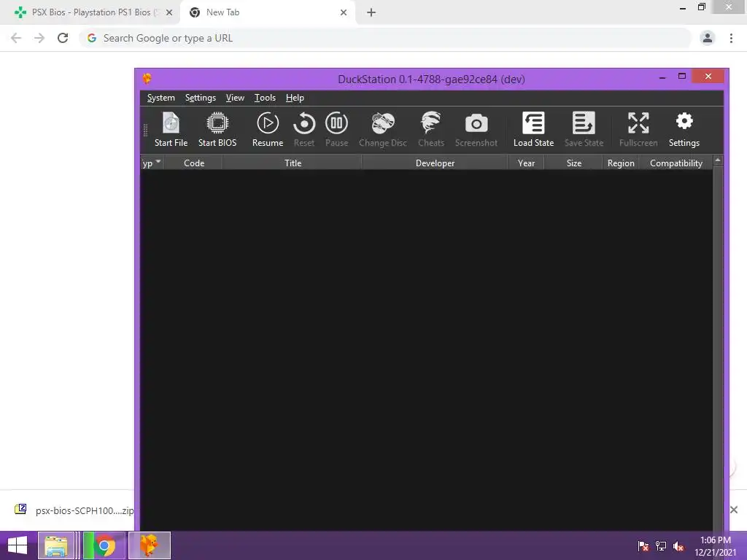This screenshot has height=560, width=747.
Task: Click the Start File toolbar icon
Action: [x=171, y=129]
